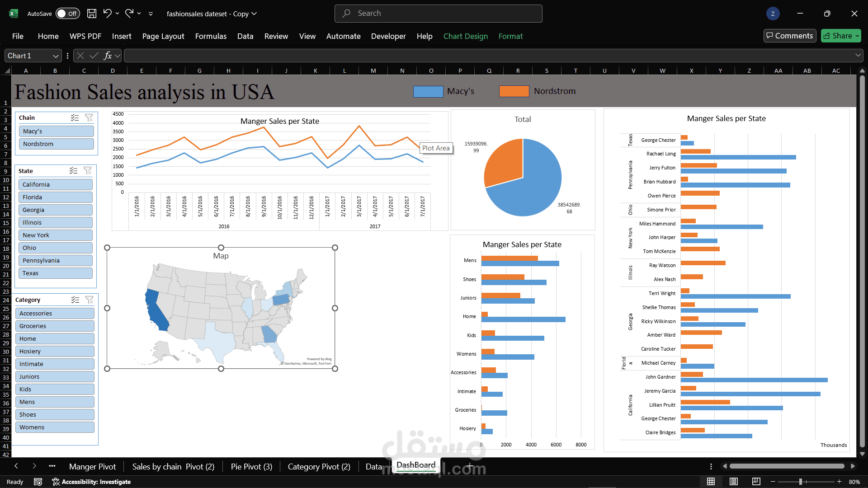Toggle the AutoSave switch
Screen dimensions: 868x488
pos(67,14)
